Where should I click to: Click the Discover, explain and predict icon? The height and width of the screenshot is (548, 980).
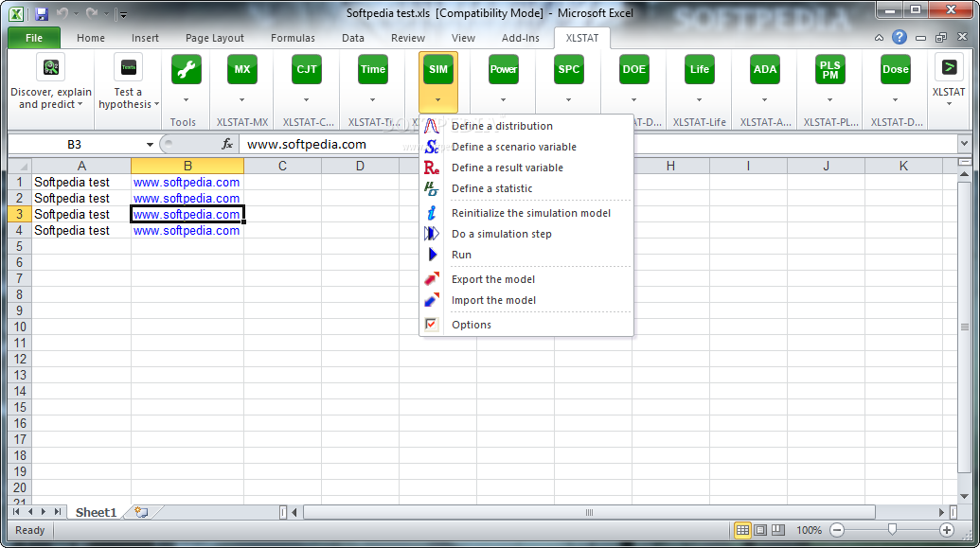click(51, 67)
